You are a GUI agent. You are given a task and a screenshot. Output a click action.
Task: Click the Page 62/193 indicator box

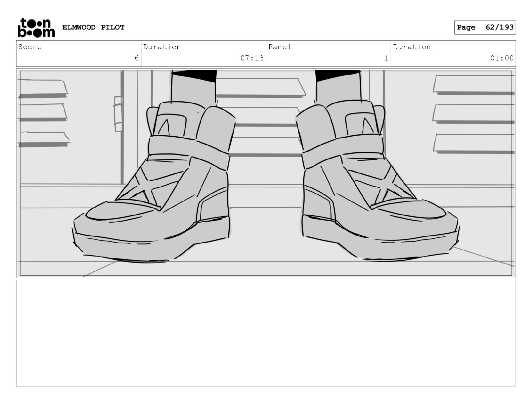tap(485, 27)
